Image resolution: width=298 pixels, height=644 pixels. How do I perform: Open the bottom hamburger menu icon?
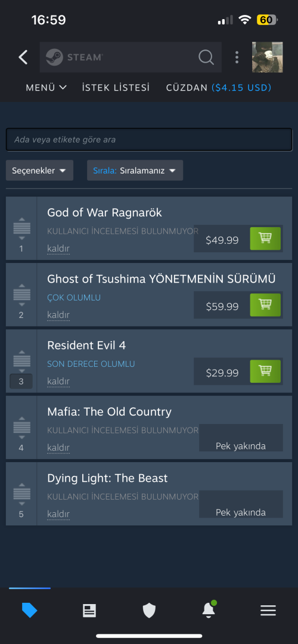(x=268, y=611)
